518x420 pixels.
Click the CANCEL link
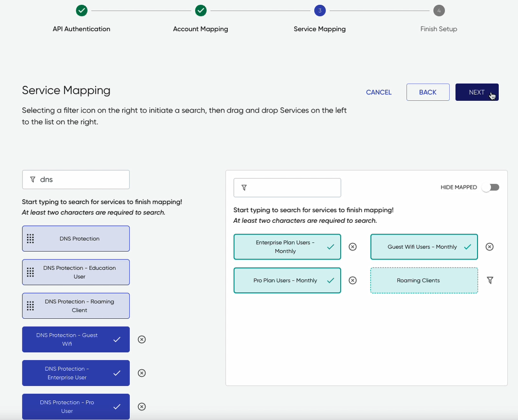tap(378, 92)
